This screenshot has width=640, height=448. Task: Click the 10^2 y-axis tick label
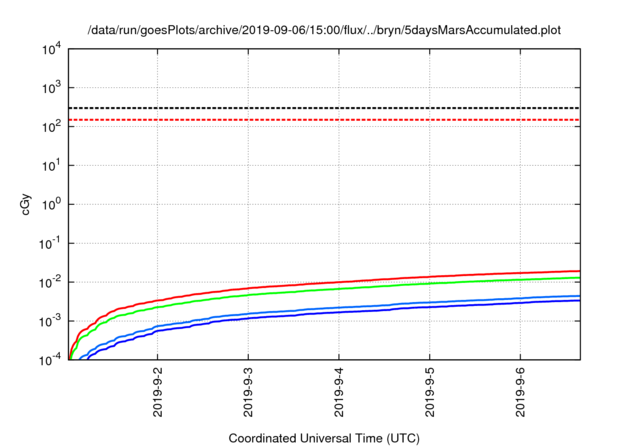[51, 127]
